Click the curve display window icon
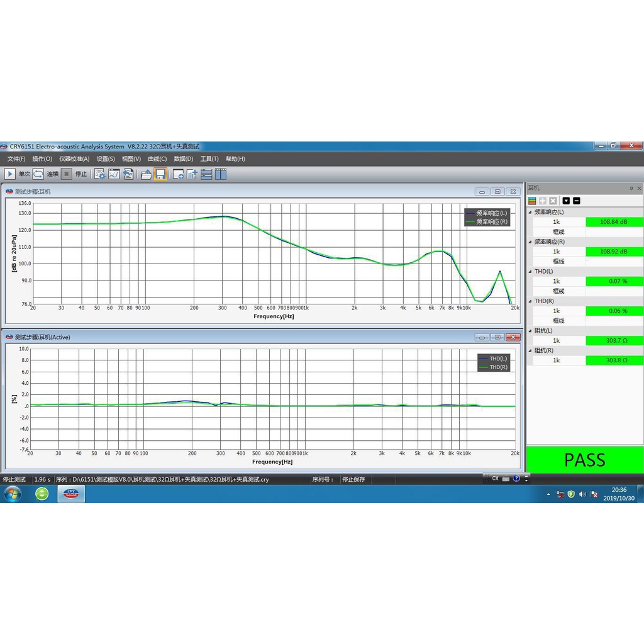The width and height of the screenshot is (644, 644). point(114,174)
